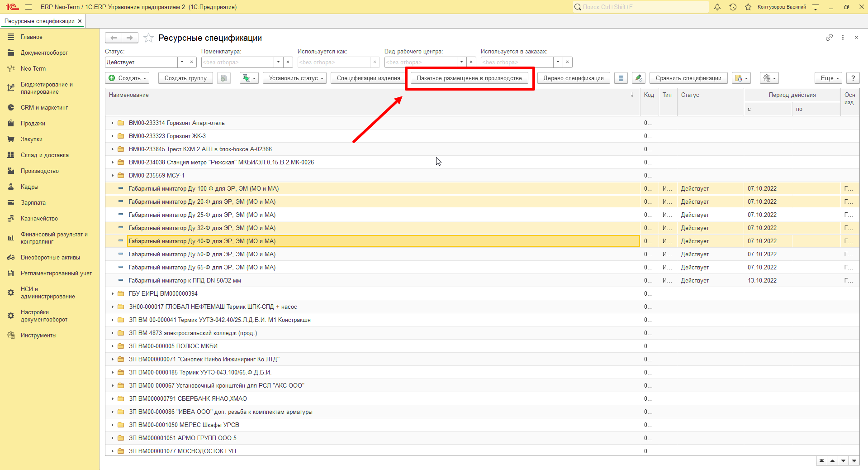This screenshot has height=470, width=868.
Task: Open the 1C main menu icon
Action: tap(12, 7)
